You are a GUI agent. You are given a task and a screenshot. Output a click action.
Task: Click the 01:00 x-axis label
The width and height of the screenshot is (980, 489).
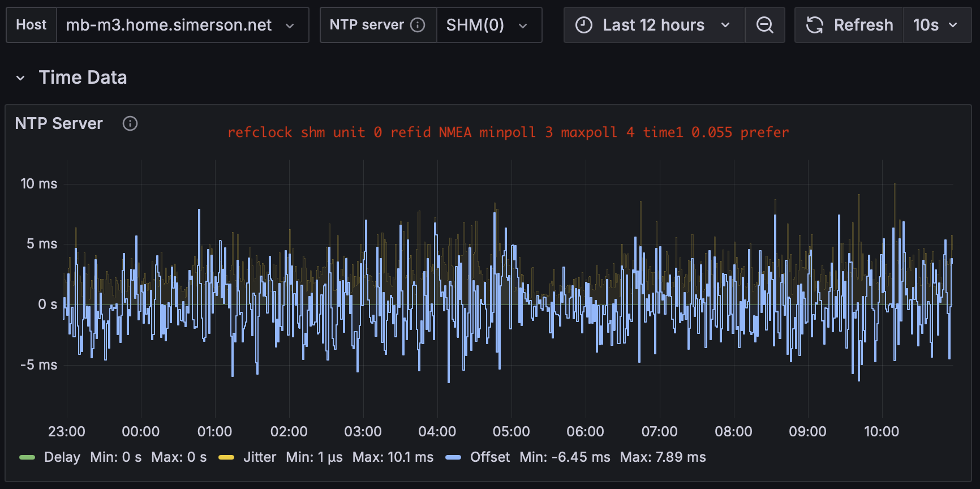click(x=215, y=431)
